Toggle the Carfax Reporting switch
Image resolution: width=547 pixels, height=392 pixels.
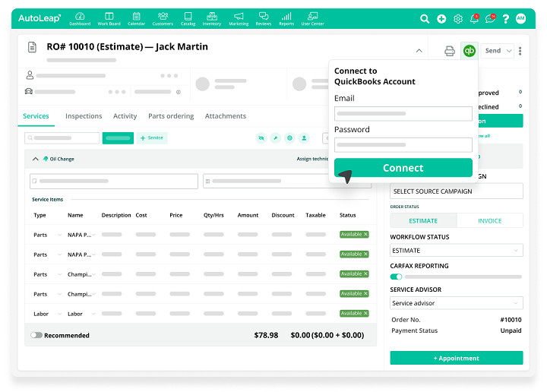coord(396,277)
